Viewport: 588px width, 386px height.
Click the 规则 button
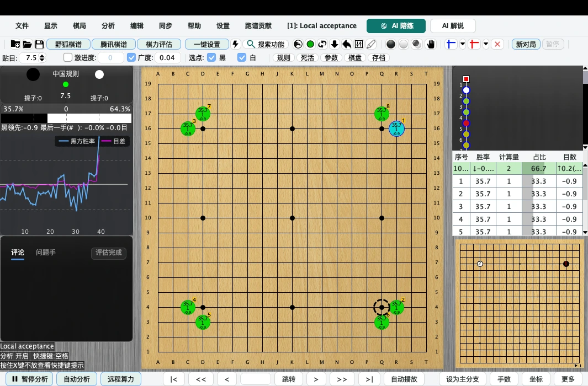point(283,58)
